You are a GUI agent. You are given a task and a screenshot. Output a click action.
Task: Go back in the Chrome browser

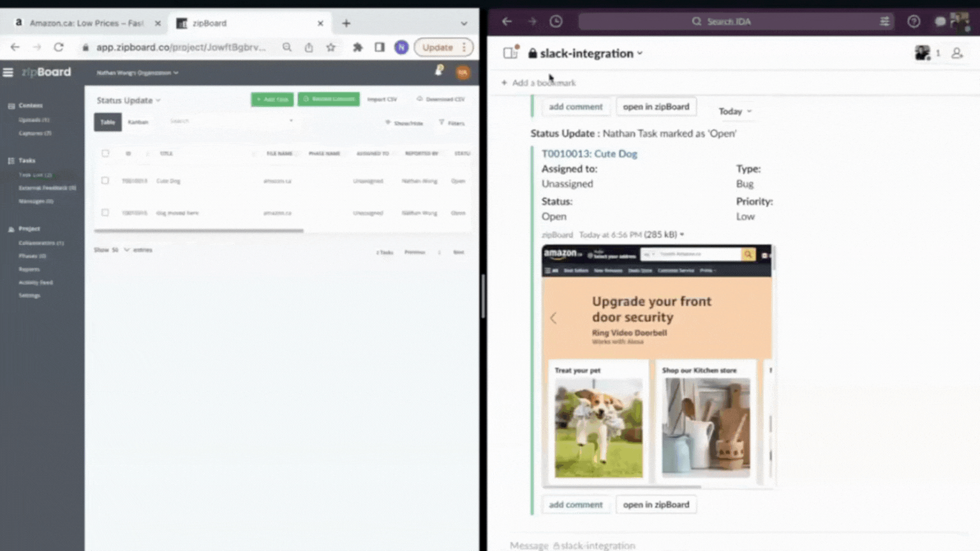15,47
